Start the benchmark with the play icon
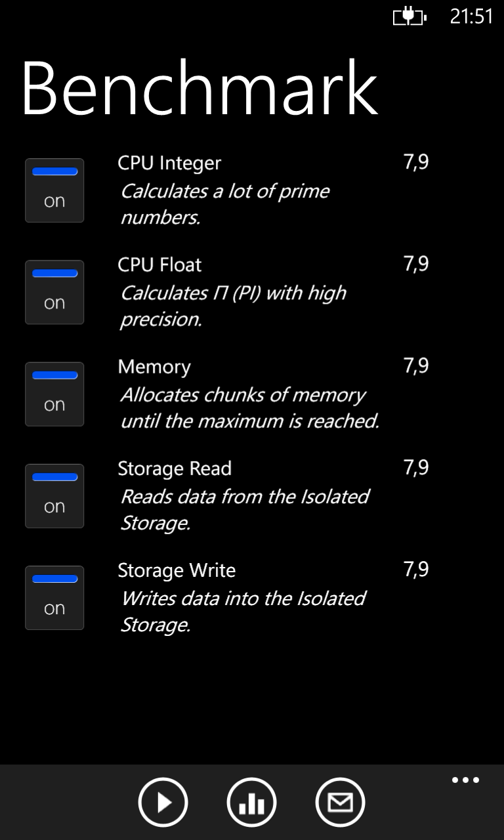 coord(163,802)
